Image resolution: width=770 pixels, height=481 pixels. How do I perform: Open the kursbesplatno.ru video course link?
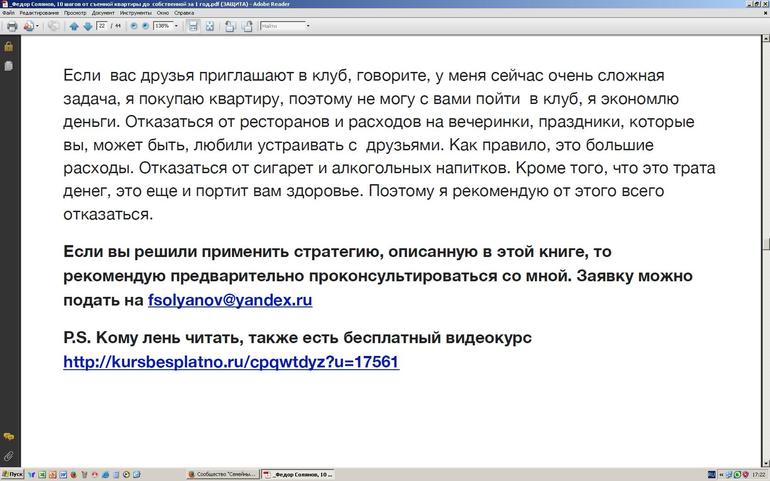tap(231, 361)
